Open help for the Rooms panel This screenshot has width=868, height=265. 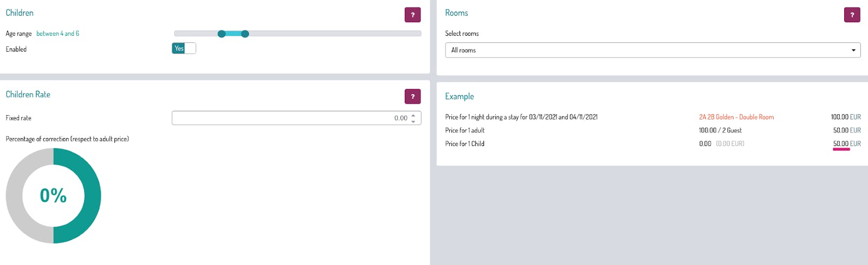(852, 15)
